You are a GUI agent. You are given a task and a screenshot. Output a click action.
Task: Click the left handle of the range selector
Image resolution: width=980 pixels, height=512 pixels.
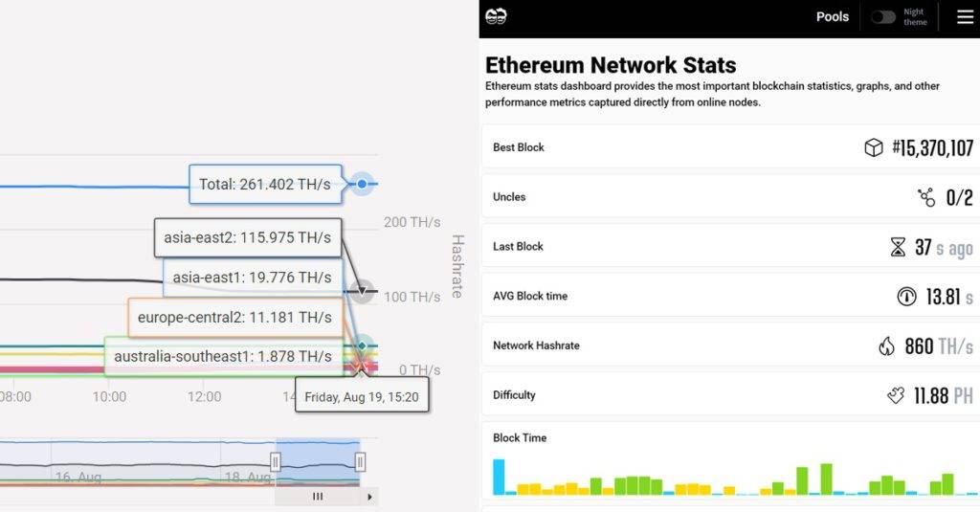pos(276,462)
